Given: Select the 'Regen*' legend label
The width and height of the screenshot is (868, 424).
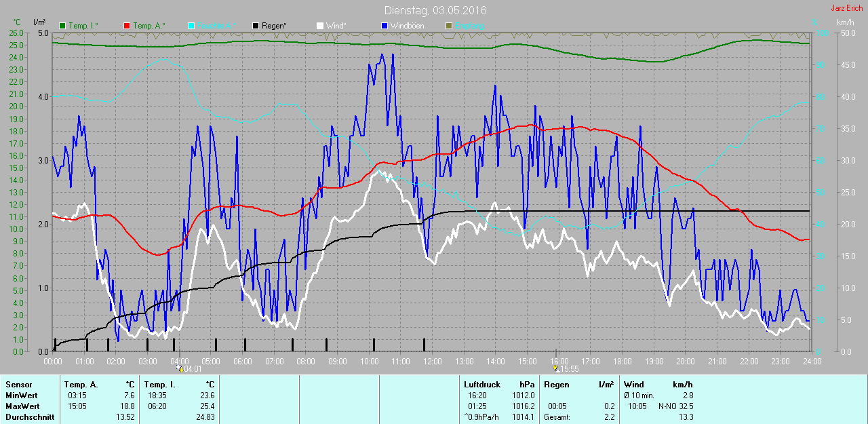Looking at the screenshot, I should [x=274, y=26].
